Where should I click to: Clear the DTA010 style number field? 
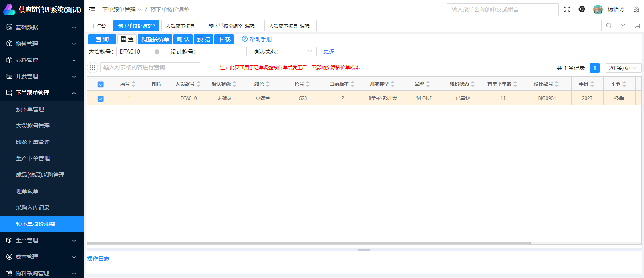[157, 52]
